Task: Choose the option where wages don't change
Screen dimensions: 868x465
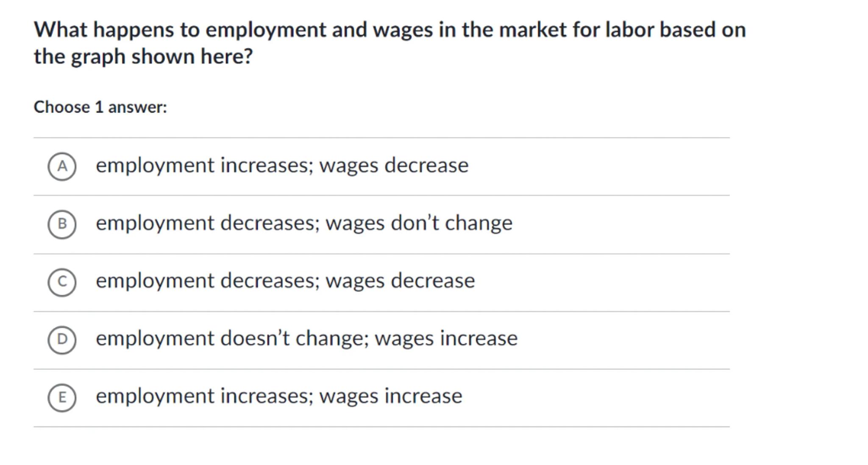Action: (x=304, y=223)
